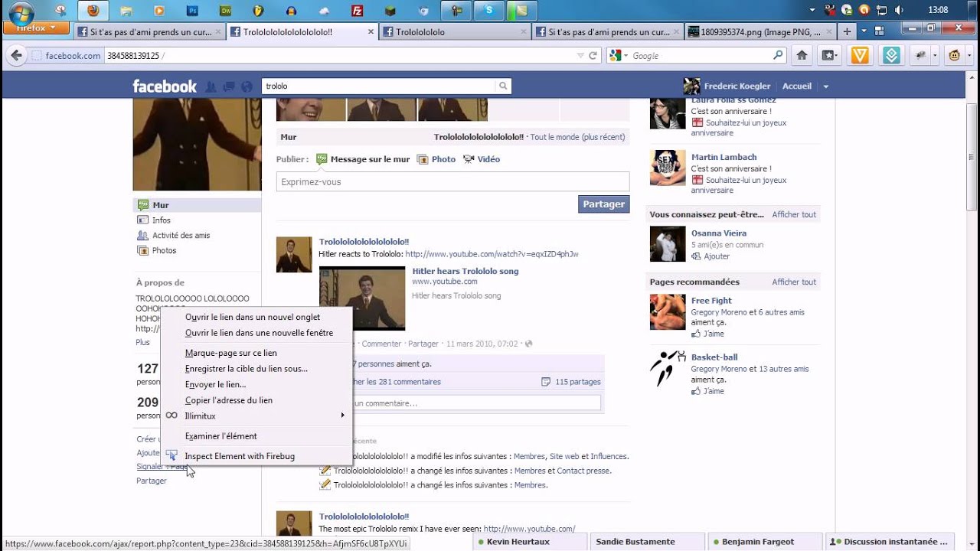The width and height of the screenshot is (980, 551).
Task: Open URL history dropdown arrow
Action: pos(580,56)
